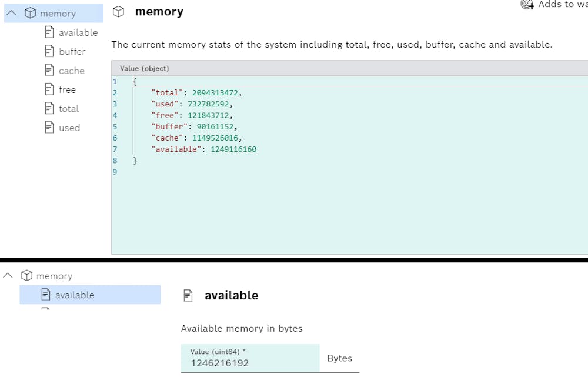Click the uint64 value input showing 1246216192
588x387 pixels.
pyautogui.click(x=250, y=358)
